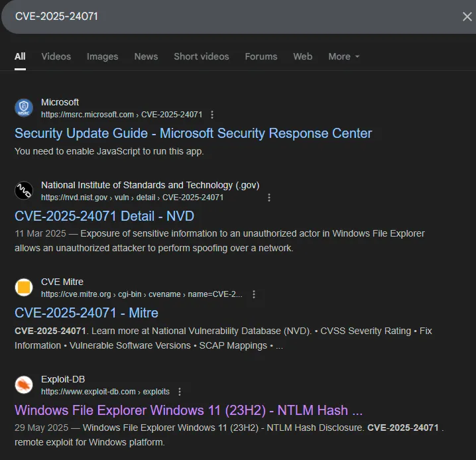The height and width of the screenshot is (460, 476).
Task: Click the NIST favicon icon
Action: (24, 191)
